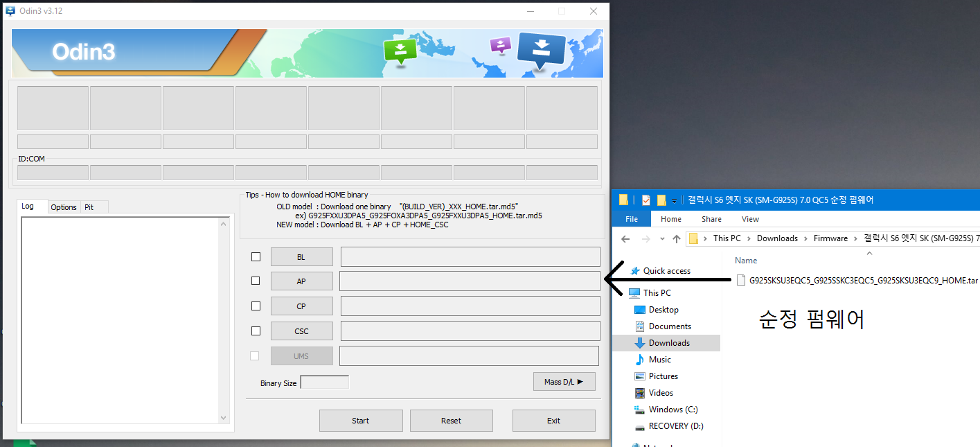Click the AP file path field
The height and width of the screenshot is (447, 980).
click(470, 281)
